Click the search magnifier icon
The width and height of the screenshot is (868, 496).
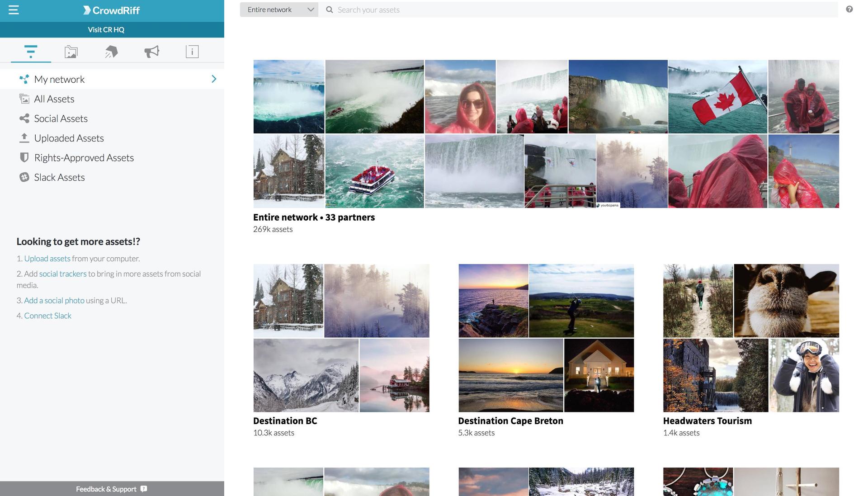[330, 9]
